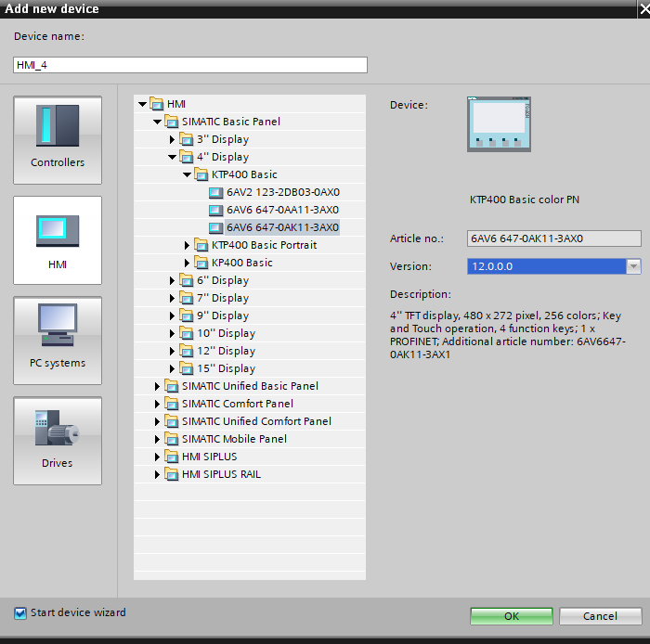Click the 6'' Display folder icon
650x644 pixels.
(x=186, y=280)
